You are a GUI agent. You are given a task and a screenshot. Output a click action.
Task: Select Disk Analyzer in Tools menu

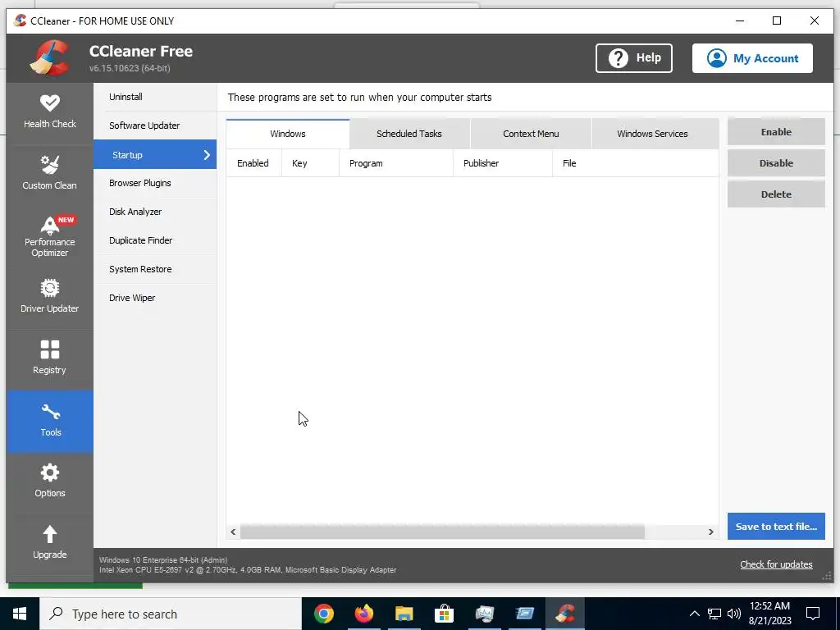tap(155, 212)
